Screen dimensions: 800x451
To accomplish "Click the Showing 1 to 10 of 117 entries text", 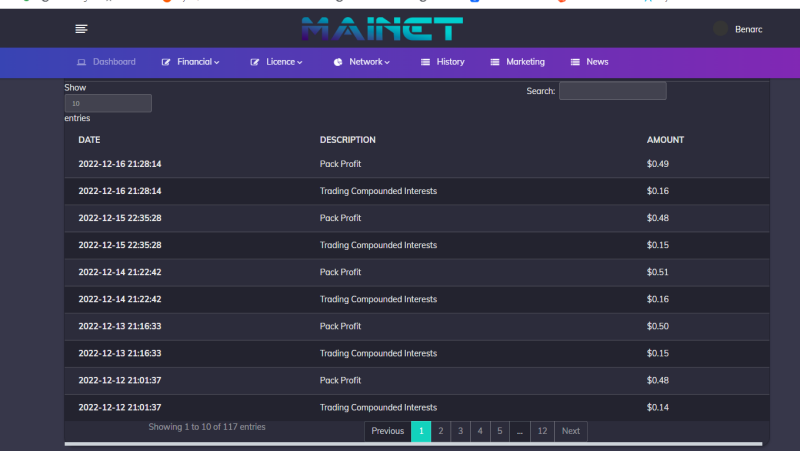I will point(207,427).
